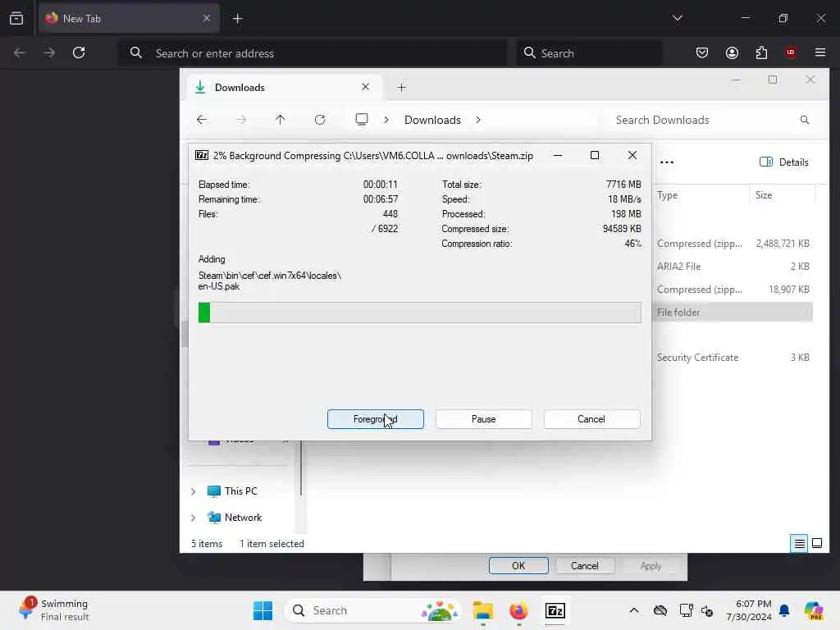840x630 pixels.
Task: Open Firefox recent browsing view icon
Action: tap(16, 18)
